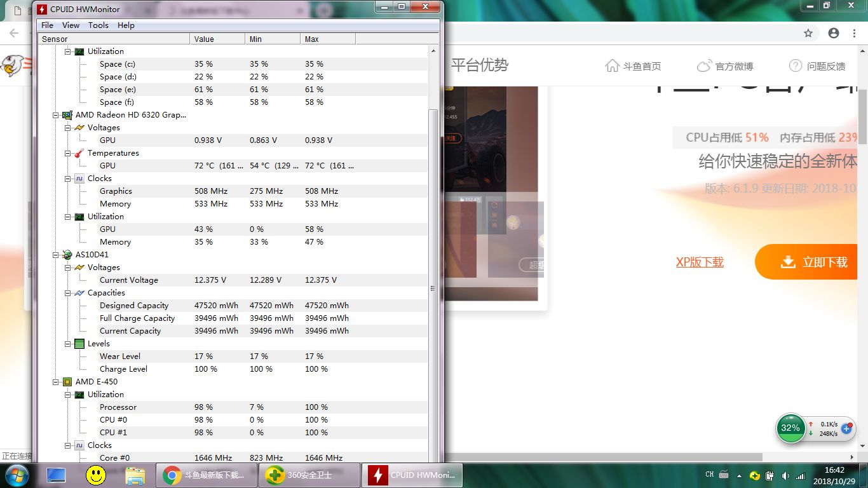Click the blue monitor icon on the taskbar

pos(56,475)
